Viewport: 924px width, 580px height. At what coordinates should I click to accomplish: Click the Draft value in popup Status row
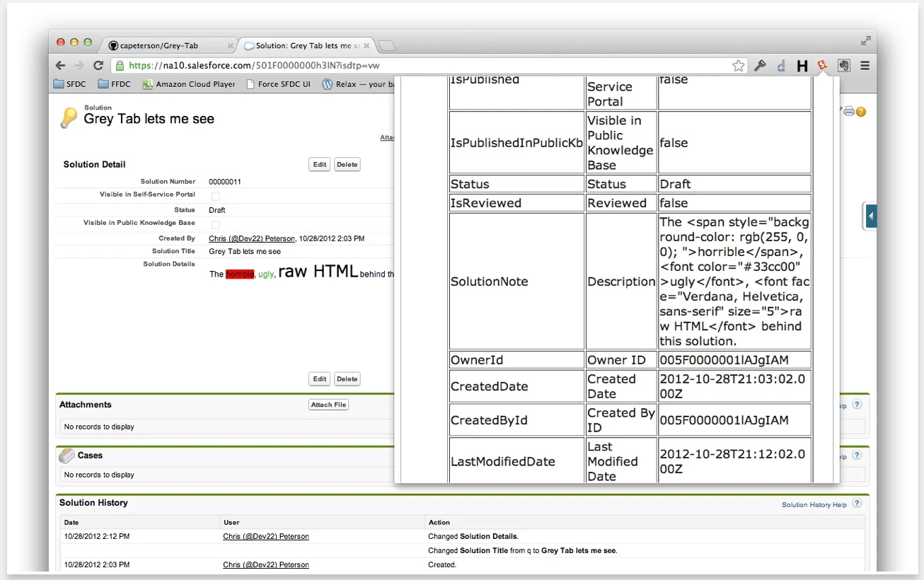point(734,184)
